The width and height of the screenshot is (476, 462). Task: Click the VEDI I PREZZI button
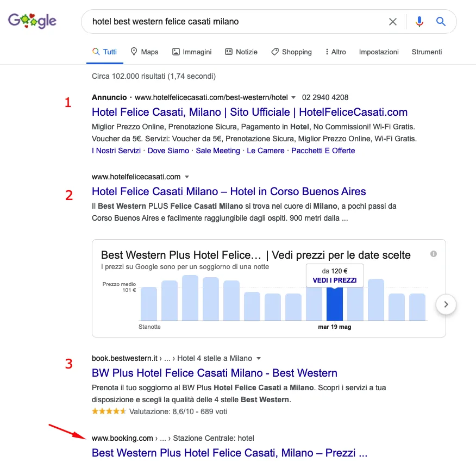335,280
